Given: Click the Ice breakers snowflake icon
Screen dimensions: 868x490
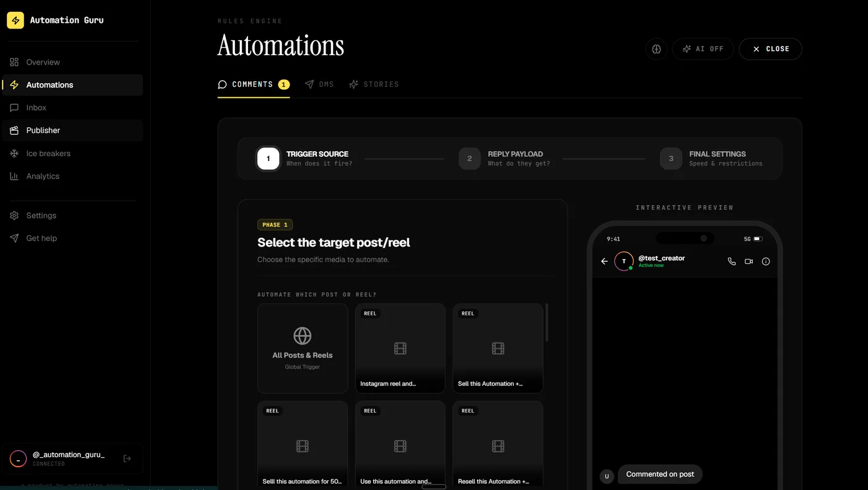Looking at the screenshot, I should click(x=14, y=154).
